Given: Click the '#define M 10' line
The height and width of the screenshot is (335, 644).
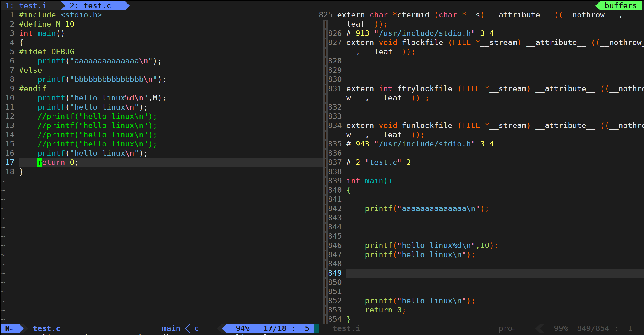Looking at the screenshot, I should tap(46, 24).
